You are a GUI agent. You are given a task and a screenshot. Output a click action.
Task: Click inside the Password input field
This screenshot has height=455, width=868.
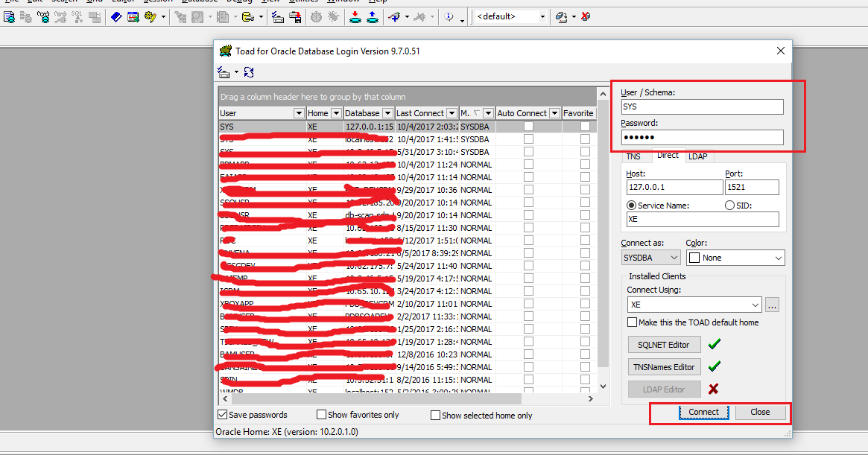click(702, 137)
